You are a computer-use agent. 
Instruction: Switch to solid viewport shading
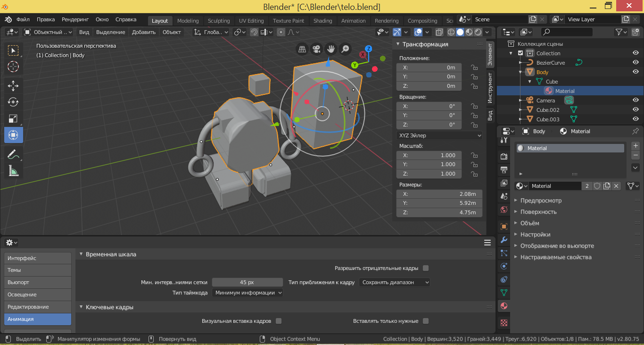pos(460,32)
